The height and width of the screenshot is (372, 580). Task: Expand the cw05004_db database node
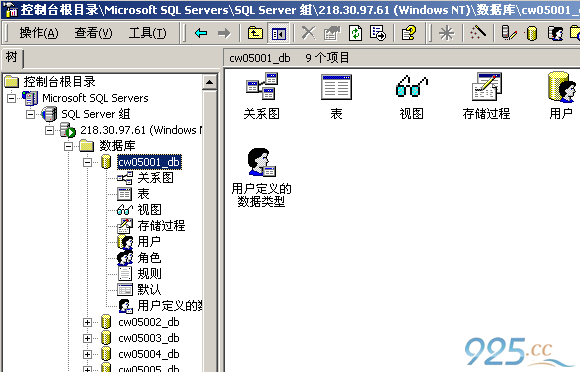pos(87,354)
